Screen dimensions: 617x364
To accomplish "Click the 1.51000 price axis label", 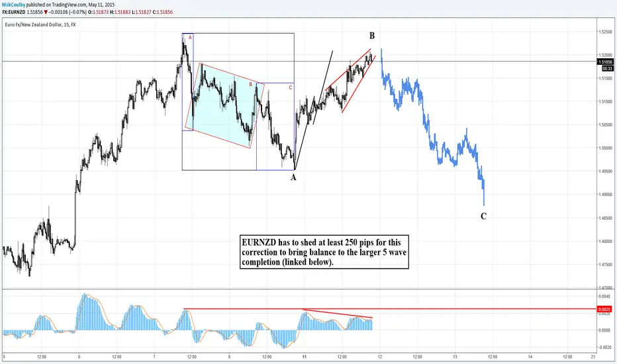I will (605, 101).
